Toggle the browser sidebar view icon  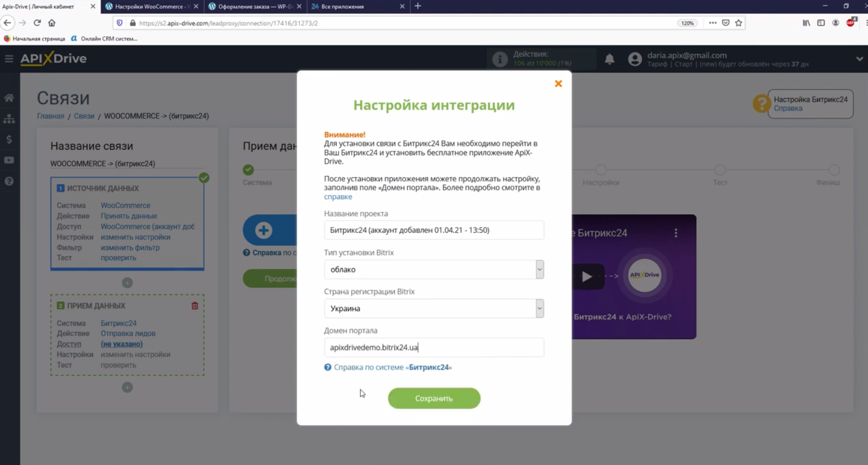click(x=821, y=23)
